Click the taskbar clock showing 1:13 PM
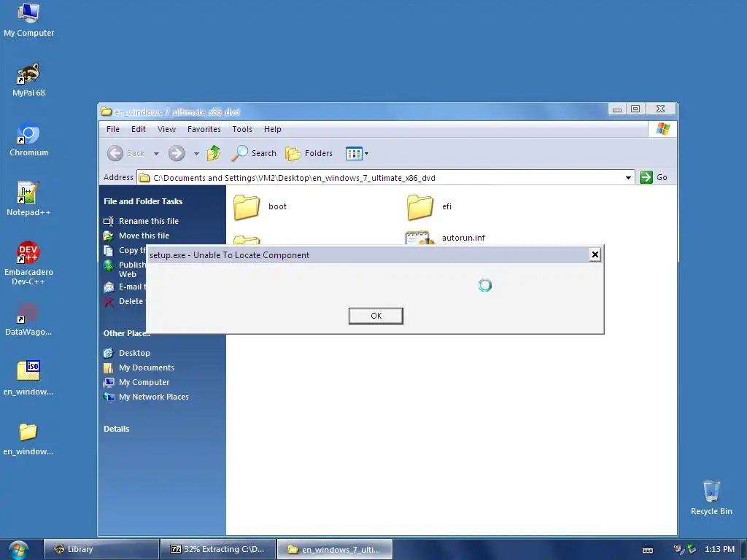Screen dimensions: 747x560 (719, 549)
